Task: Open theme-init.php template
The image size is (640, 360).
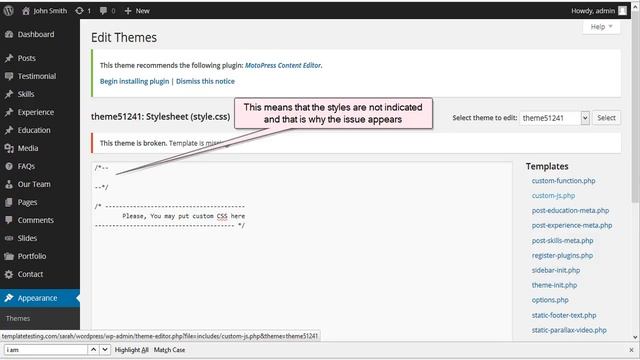Action: coord(554,285)
